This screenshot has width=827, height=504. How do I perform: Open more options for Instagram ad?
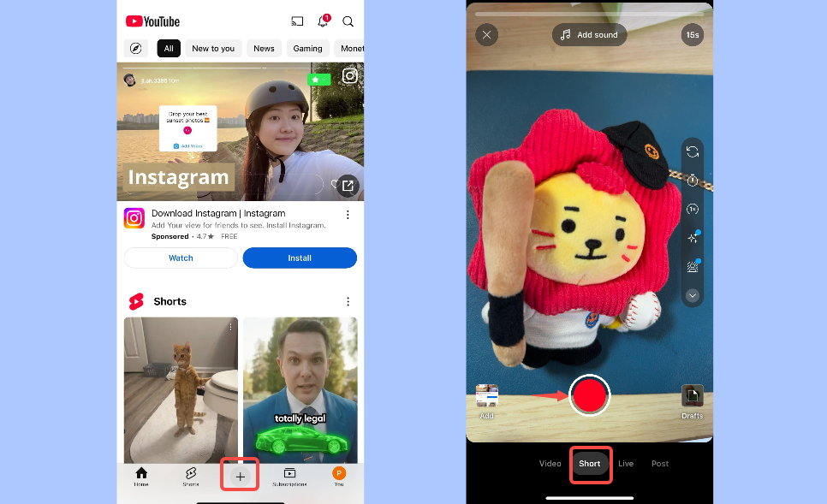pos(348,215)
